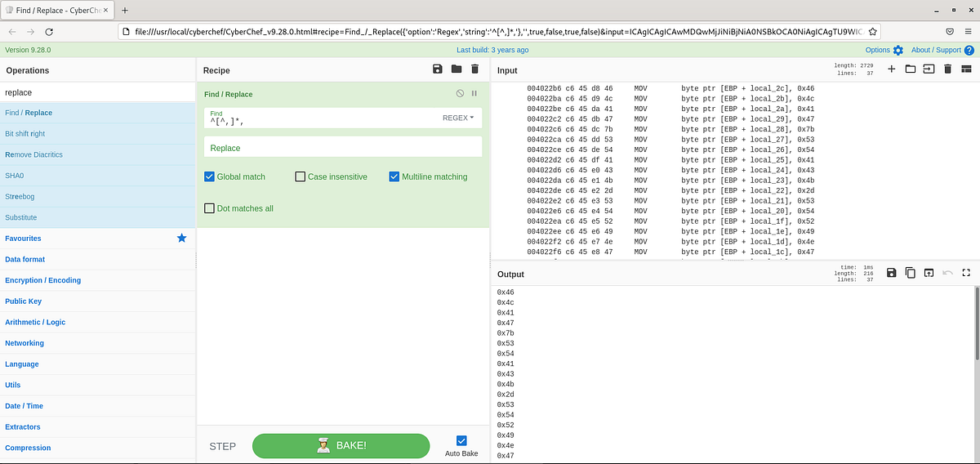Open the browser hamburger menu
This screenshot has width=980, height=464.
pos(968,31)
